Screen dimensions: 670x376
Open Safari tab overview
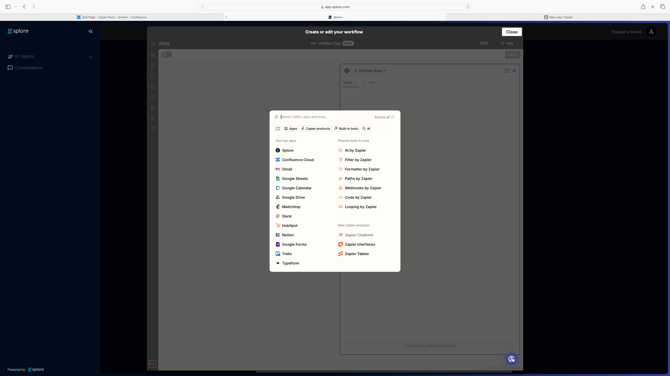662,7
